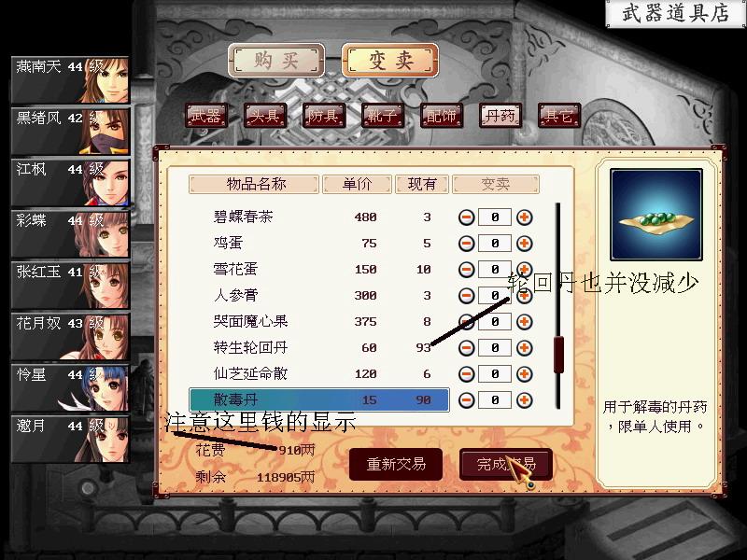Select character 燕南天 portrait
747x560 pixels.
tap(70, 80)
